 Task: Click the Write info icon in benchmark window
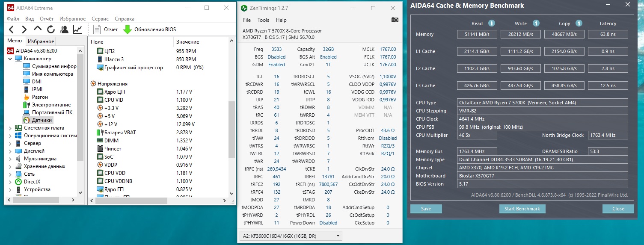click(536, 24)
